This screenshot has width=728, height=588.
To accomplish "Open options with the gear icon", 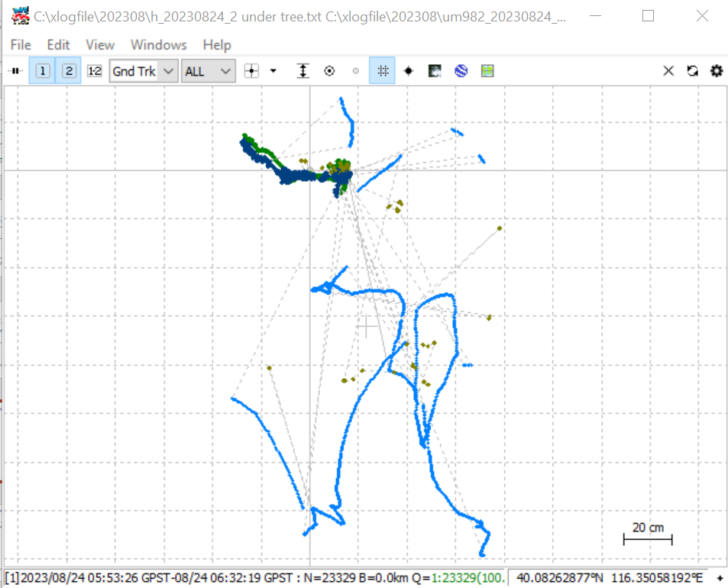I will coord(717,71).
